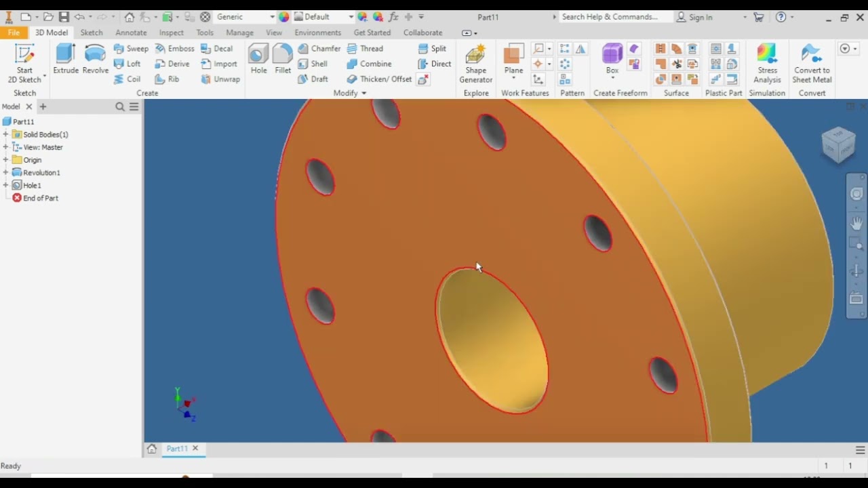Click the ViewCube

coord(839,144)
